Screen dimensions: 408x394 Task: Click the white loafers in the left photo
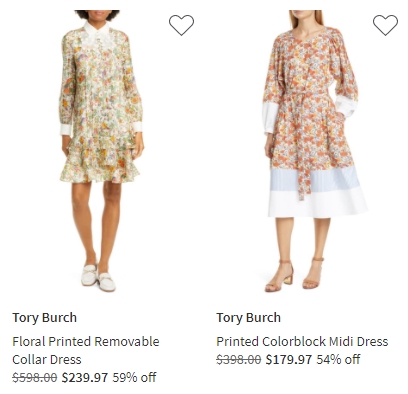98,277
